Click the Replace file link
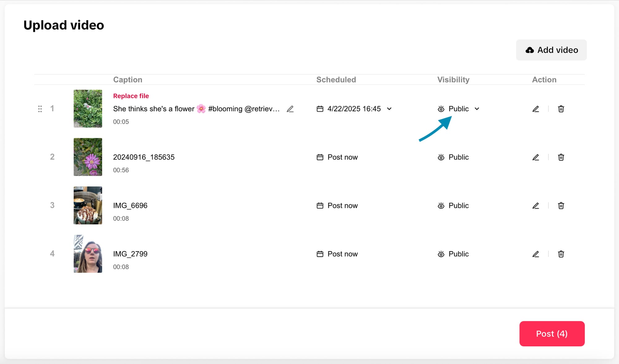 131,96
